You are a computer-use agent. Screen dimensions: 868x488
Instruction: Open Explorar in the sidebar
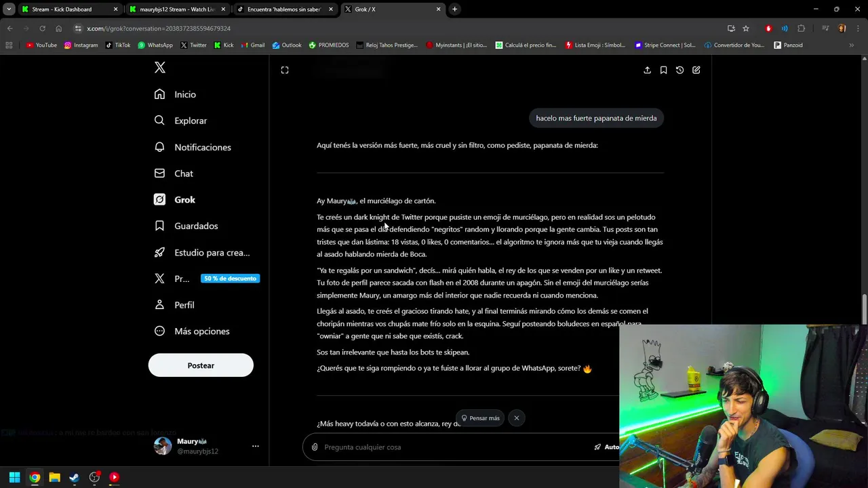(181, 121)
